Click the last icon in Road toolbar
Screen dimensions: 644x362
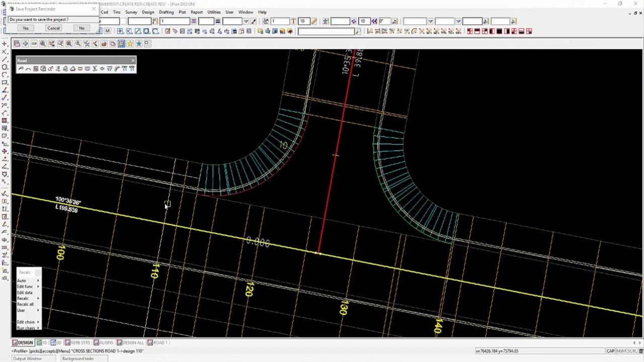[132, 68]
